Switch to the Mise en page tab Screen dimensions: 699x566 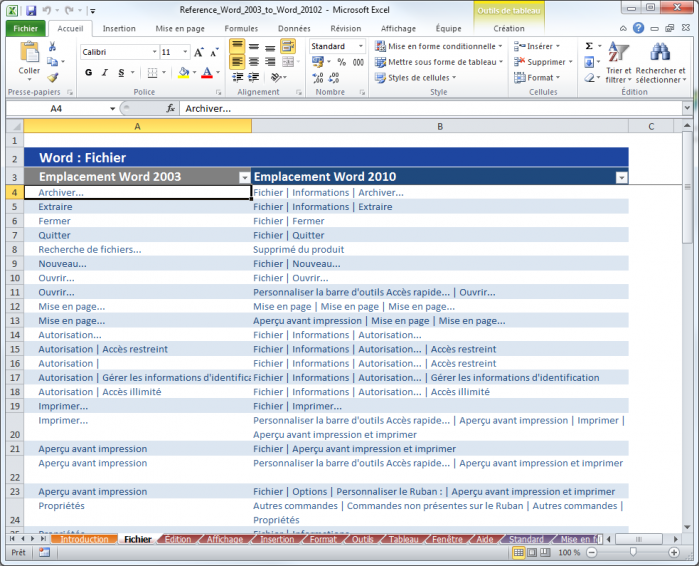coord(180,29)
